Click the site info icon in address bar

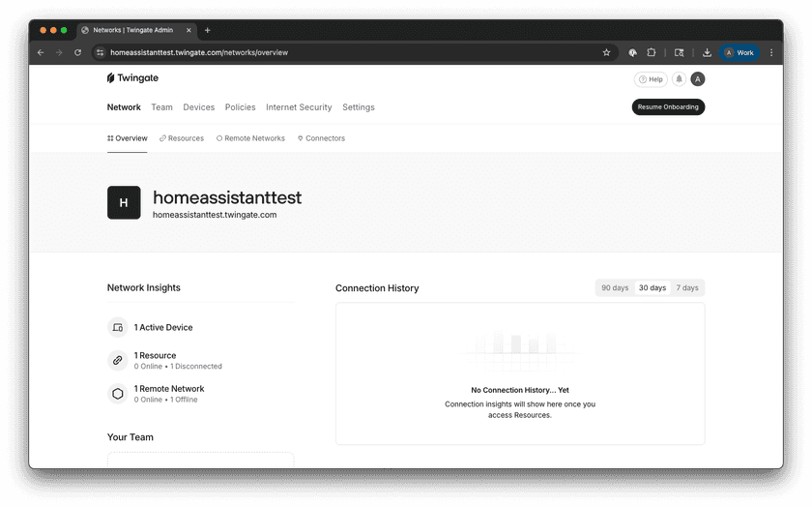tap(100, 52)
